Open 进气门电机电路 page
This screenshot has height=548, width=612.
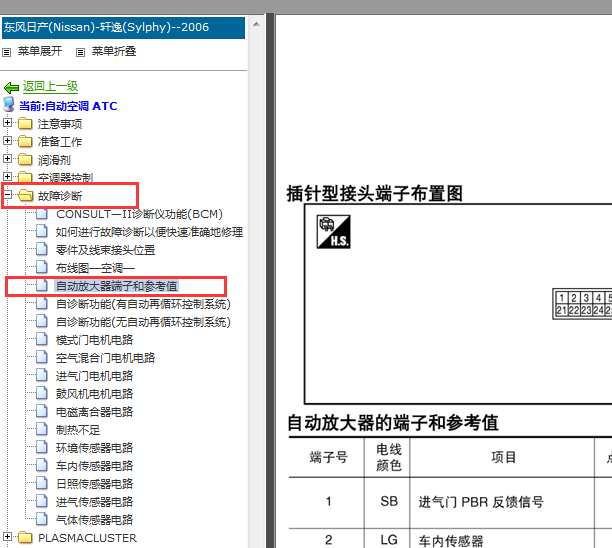click(94, 375)
